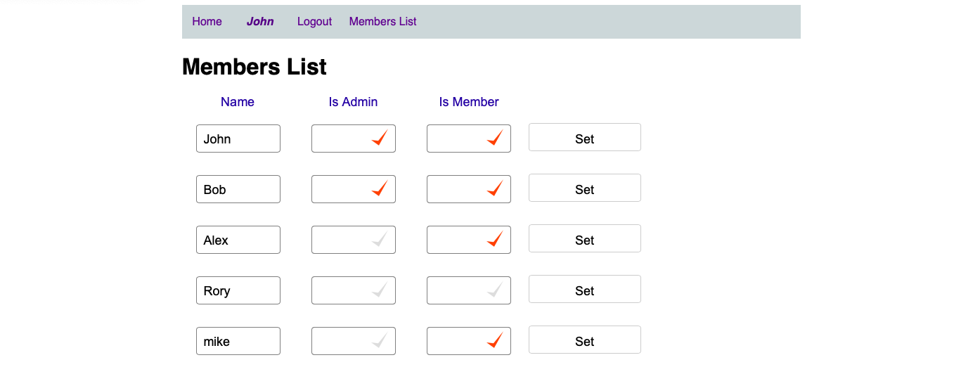Save Alex's row with Set
Screen dimensions: 980x386
(584, 239)
